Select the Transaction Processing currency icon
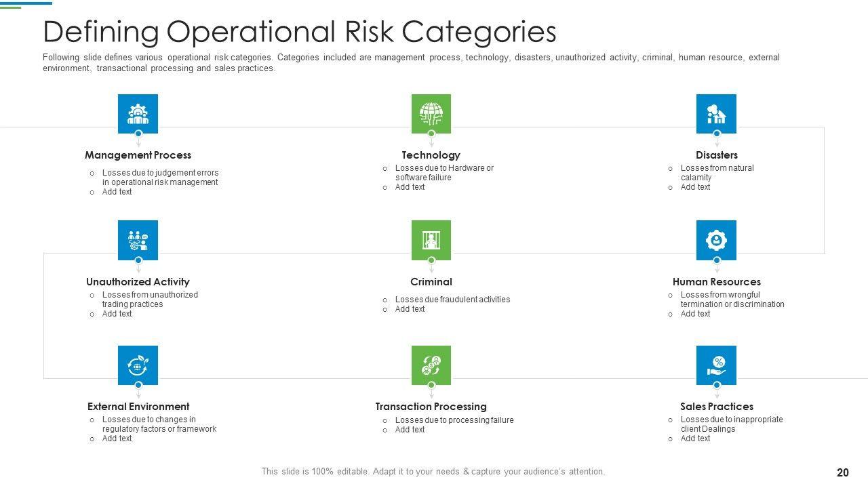 coord(431,365)
